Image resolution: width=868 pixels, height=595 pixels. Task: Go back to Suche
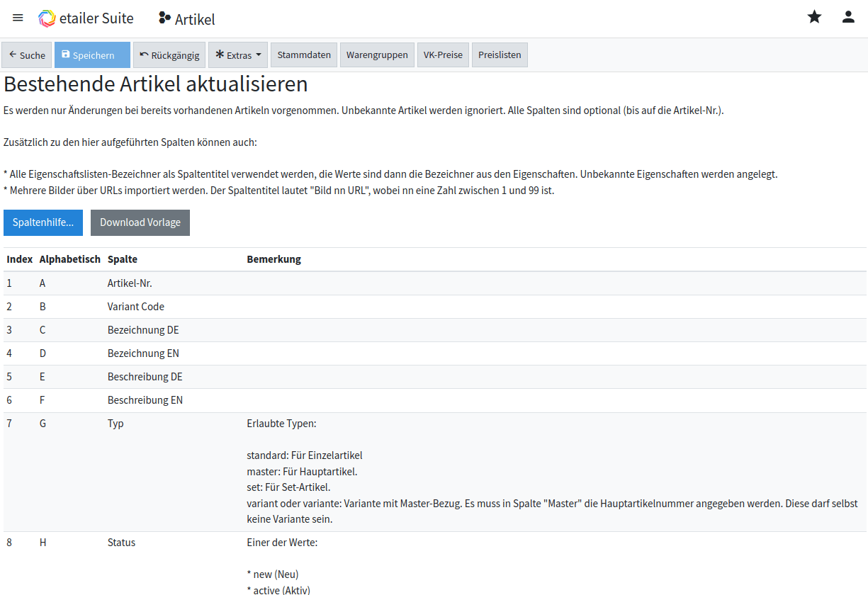27,55
